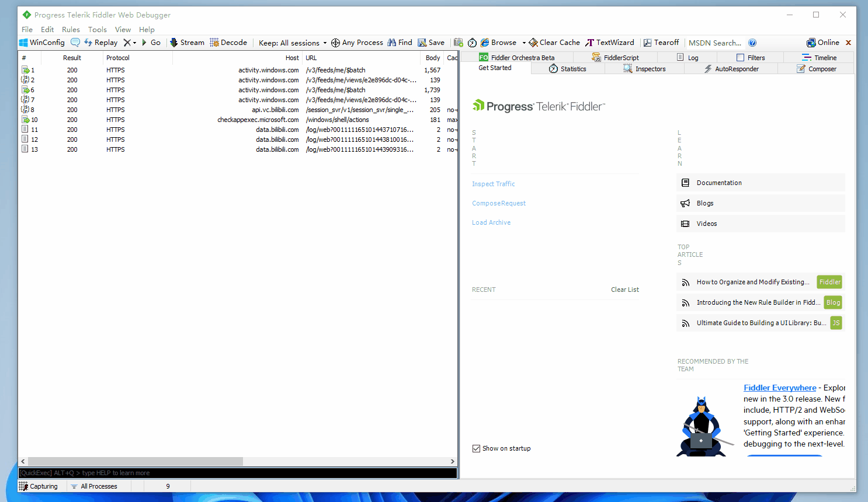868x502 pixels.
Task: Save sessions using toolbar Save
Action: pyautogui.click(x=431, y=43)
